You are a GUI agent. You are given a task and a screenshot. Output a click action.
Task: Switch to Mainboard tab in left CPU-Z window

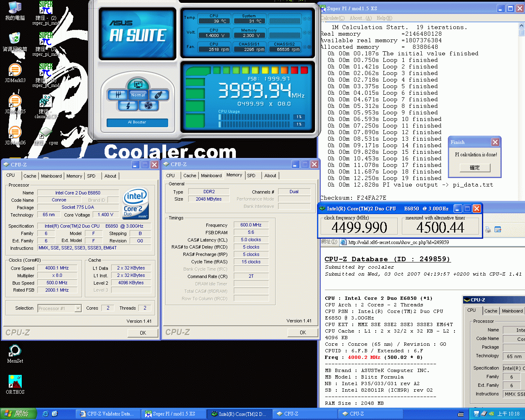click(x=51, y=176)
